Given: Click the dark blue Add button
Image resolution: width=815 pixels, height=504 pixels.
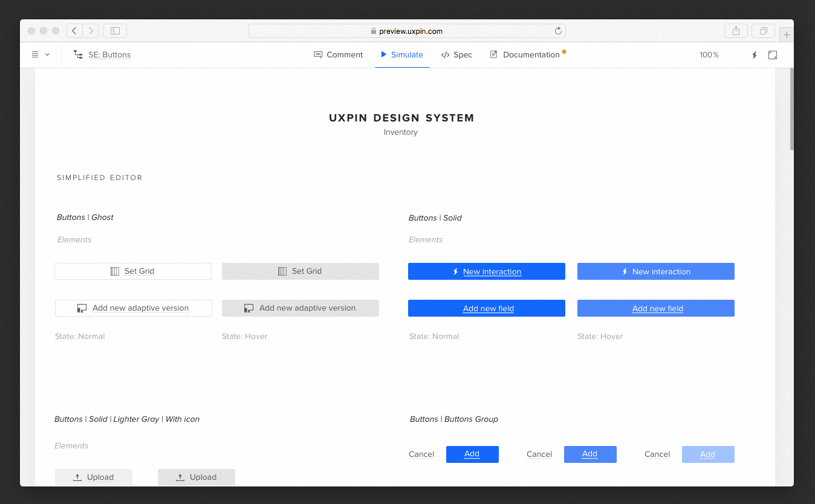Looking at the screenshot, I should [472, 454].
